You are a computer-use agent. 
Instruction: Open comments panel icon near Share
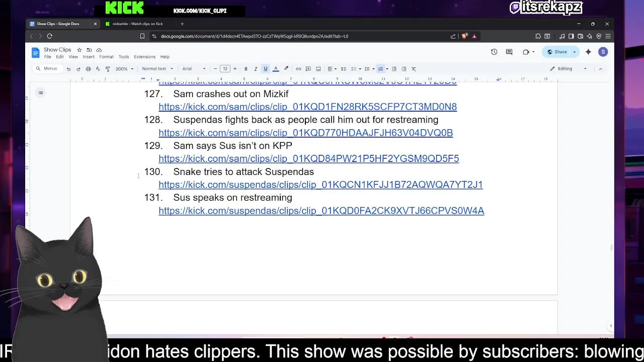tap(509, 52)
